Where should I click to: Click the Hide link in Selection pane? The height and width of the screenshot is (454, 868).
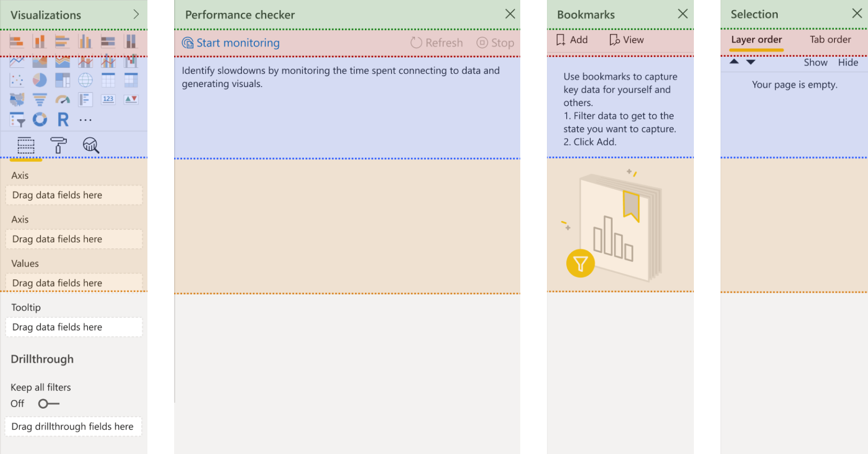click(x=848, y=62)
